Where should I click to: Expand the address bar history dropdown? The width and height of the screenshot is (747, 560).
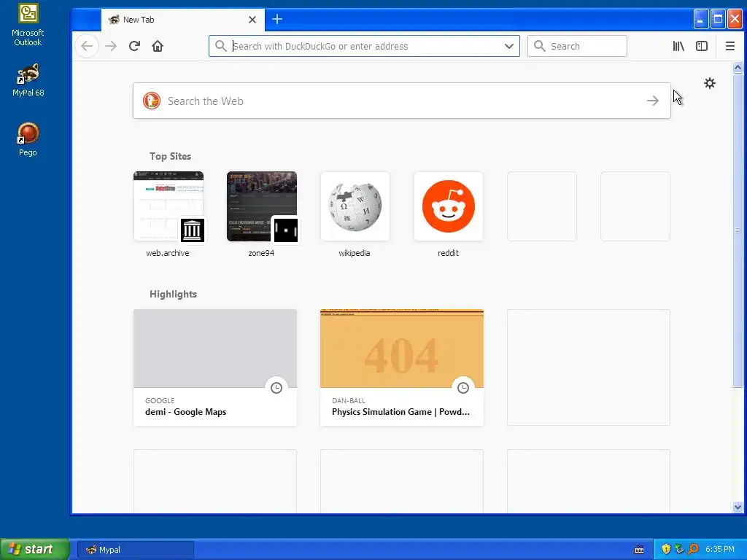coord(509,46)
